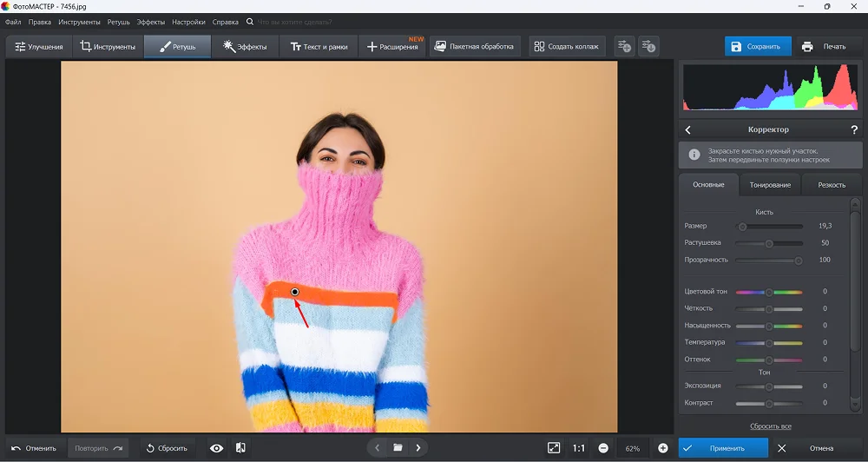Click Создать коллаж button
868x462 pixels.
(567, 47)
